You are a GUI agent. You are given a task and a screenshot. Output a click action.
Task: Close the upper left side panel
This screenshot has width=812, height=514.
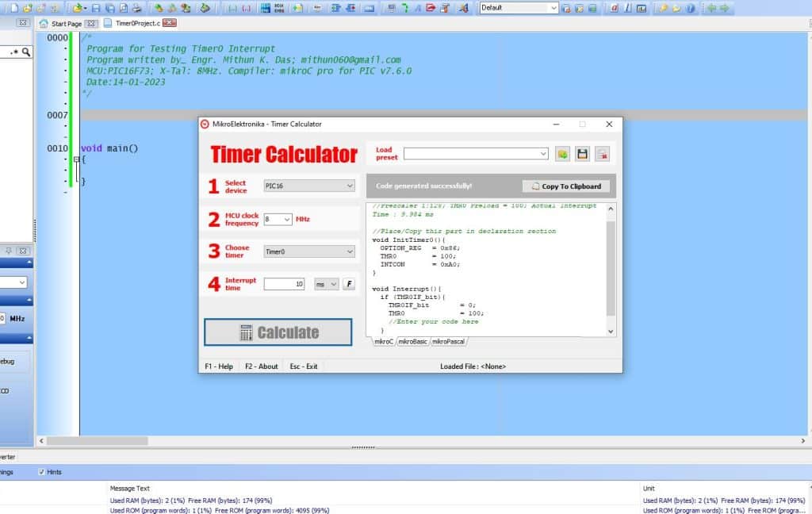(23, 23)
